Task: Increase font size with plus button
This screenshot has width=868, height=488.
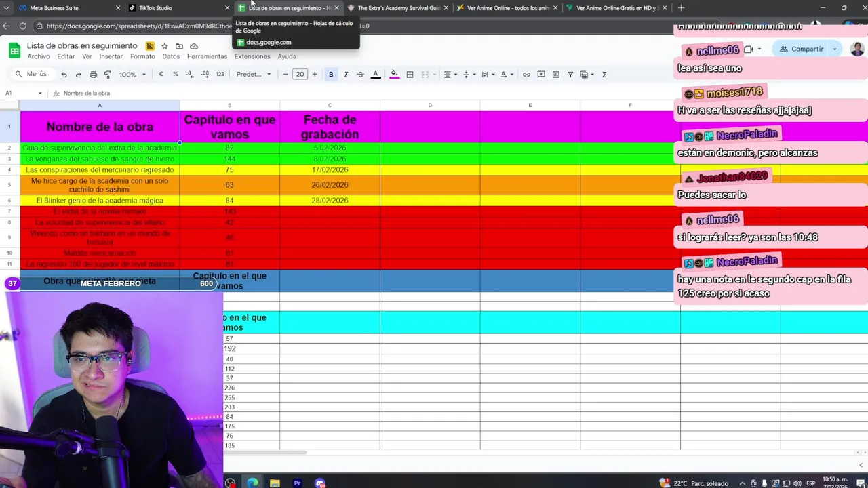Action: tap(315, 75)
